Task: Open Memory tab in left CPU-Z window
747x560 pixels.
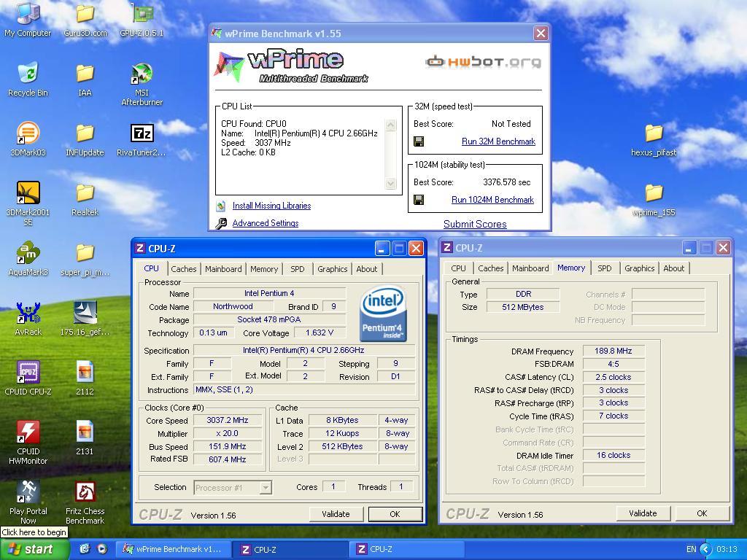Action: tap(264, 269)
